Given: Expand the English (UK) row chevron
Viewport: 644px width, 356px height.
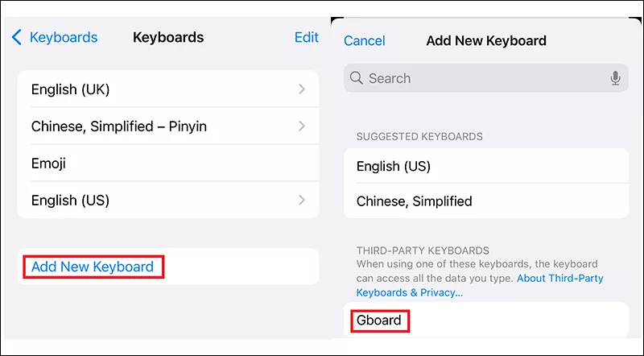Looking at the screenshot, I should (x=302, y=89).
